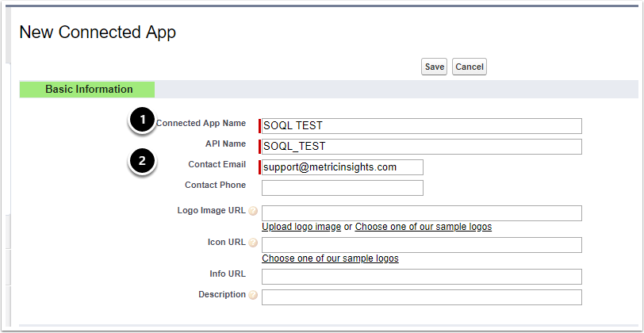Focus the Logo Image URL text box
Viewport: 644px width, 333px height.
click(x=421, y=213)
